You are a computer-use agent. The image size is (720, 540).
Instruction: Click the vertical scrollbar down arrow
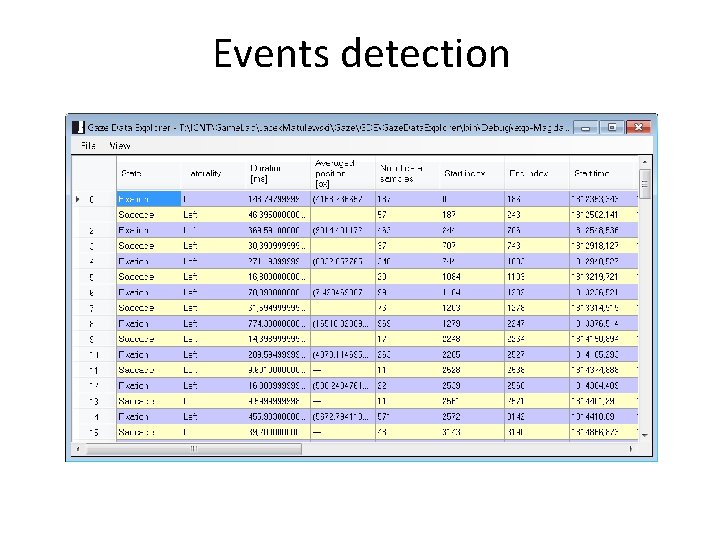pyautogui.click(x=645, y=435)
